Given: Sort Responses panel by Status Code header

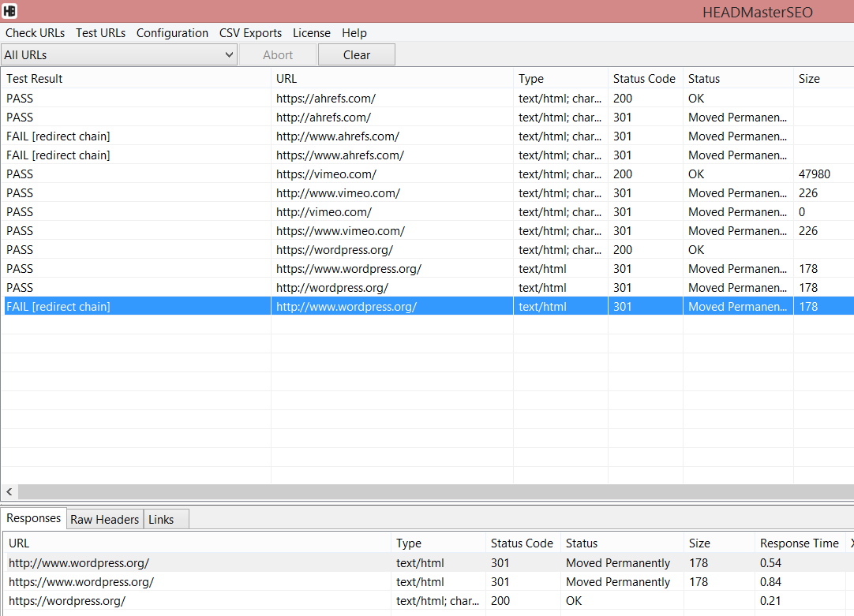Looking at the screenshot, I should point(522,543).
